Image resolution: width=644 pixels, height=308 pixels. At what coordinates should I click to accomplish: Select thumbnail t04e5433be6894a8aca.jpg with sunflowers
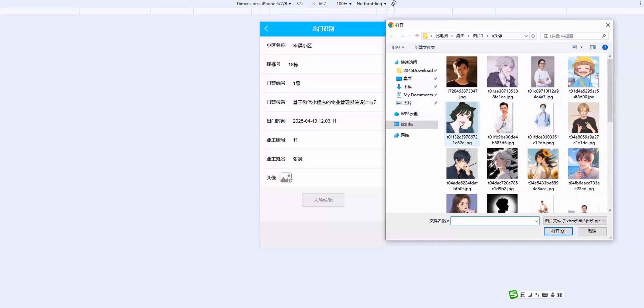pos(543,164)
